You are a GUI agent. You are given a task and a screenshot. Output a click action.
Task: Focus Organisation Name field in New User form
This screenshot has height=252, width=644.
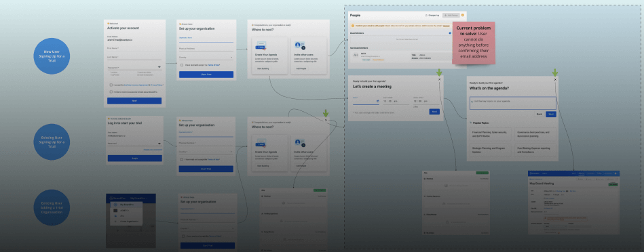(x=206, y=39)
